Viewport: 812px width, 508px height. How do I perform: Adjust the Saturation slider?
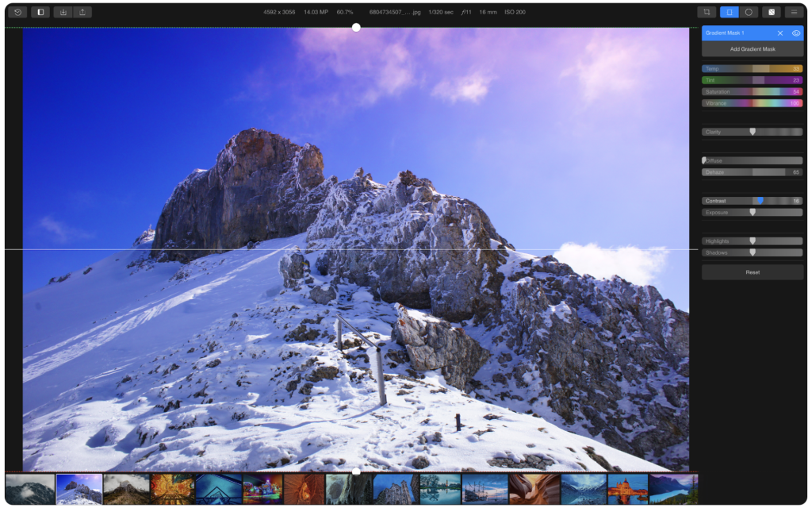tap(753, 92)
